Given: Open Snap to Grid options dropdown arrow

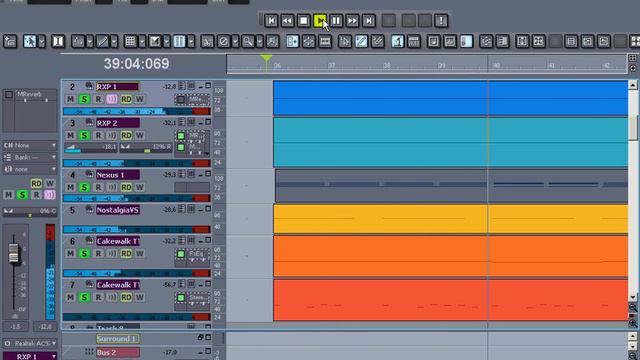Looking at the screenshot, I should coord(142,41).
